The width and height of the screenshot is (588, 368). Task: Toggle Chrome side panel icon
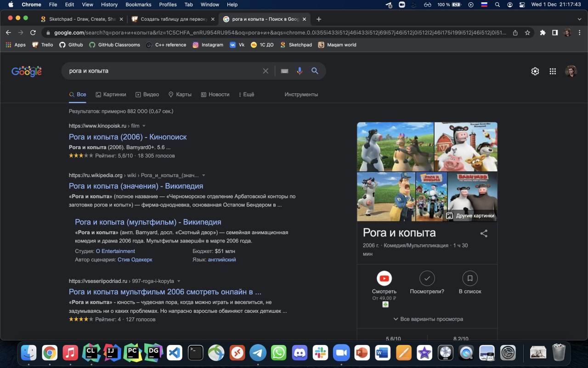[555, 33]
